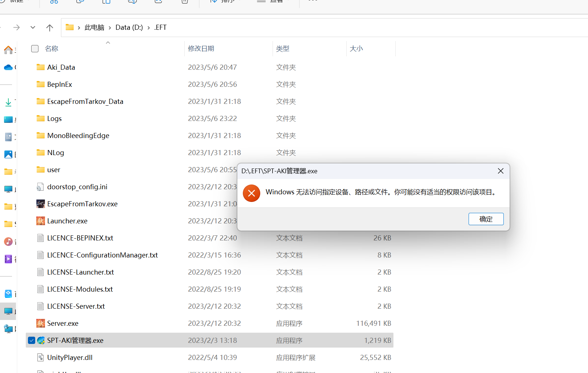Select all items via the header checkbox
588x373 pixels.
pyautogui.click(x=34, y=48)
